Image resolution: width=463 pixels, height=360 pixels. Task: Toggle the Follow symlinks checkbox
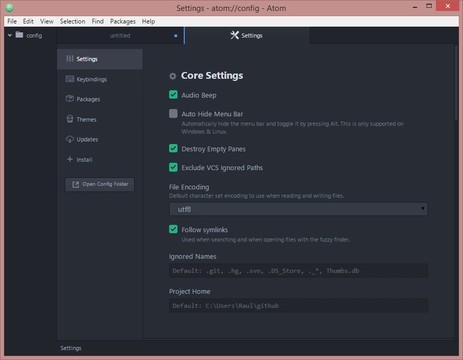click(x=173, y=229)
